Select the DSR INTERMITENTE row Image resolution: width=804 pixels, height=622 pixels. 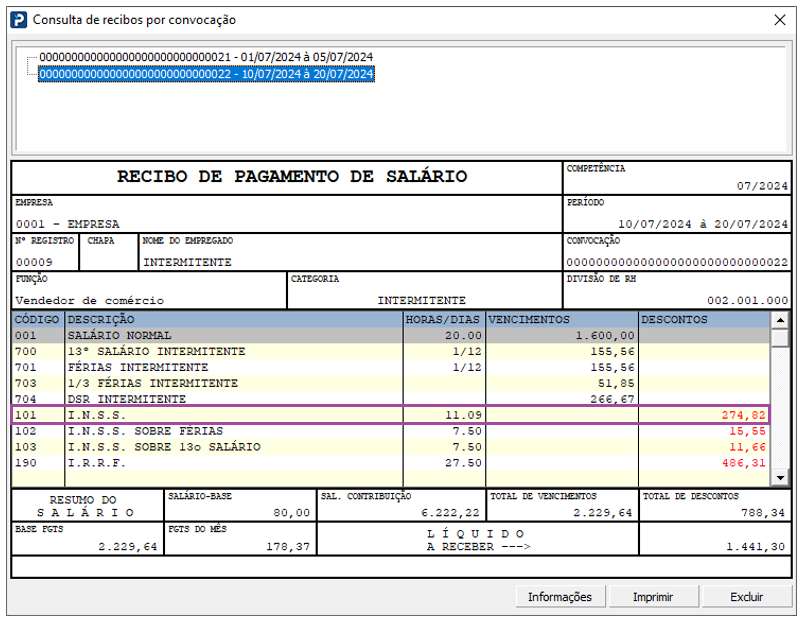click(x=391, y=398)
